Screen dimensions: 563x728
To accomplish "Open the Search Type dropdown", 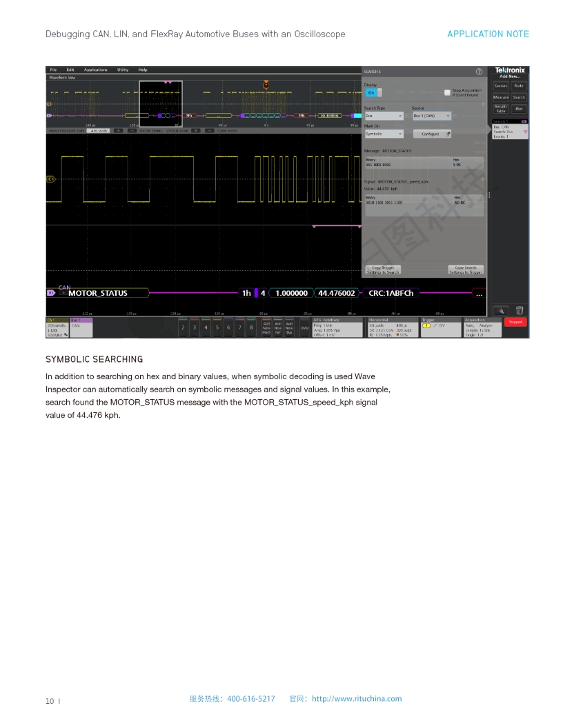I will click(x=384, y=116).
